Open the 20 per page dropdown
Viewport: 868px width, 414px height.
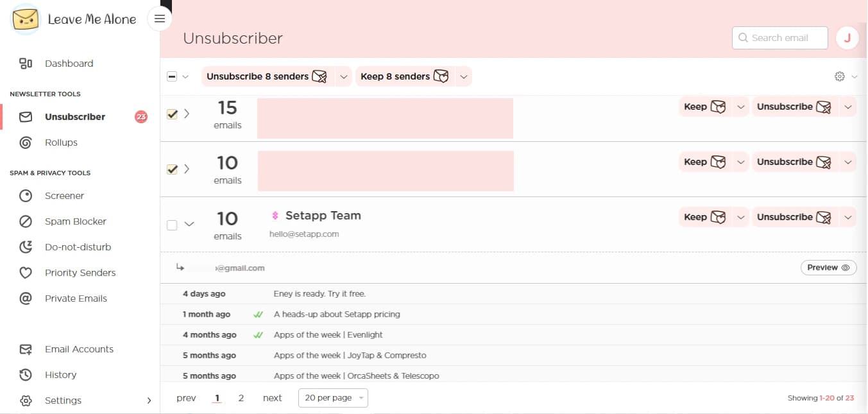coord(333,398)
